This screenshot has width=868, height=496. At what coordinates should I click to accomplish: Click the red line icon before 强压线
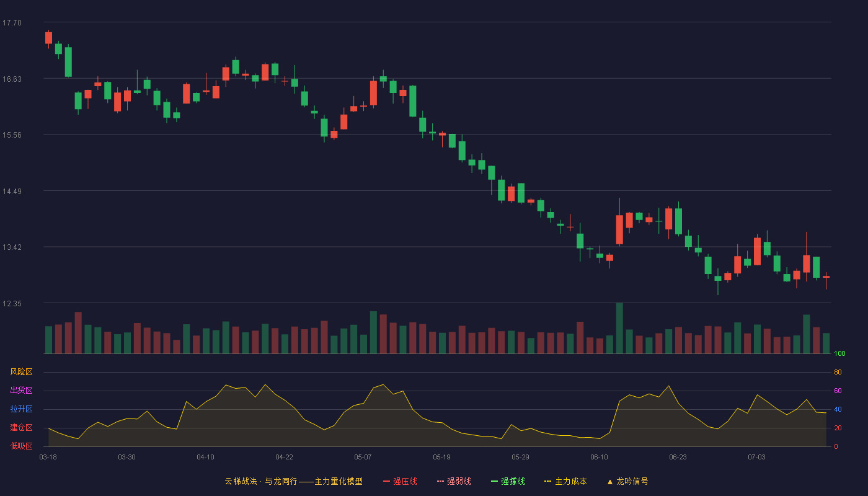pyautogui.click(x=387, y=481)
